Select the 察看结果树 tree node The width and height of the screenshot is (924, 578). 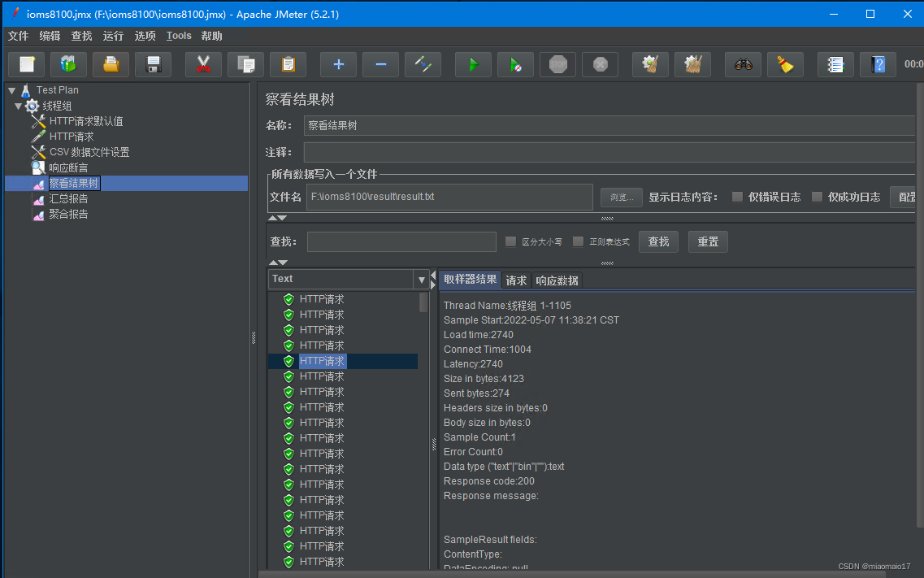pos(74,183)
